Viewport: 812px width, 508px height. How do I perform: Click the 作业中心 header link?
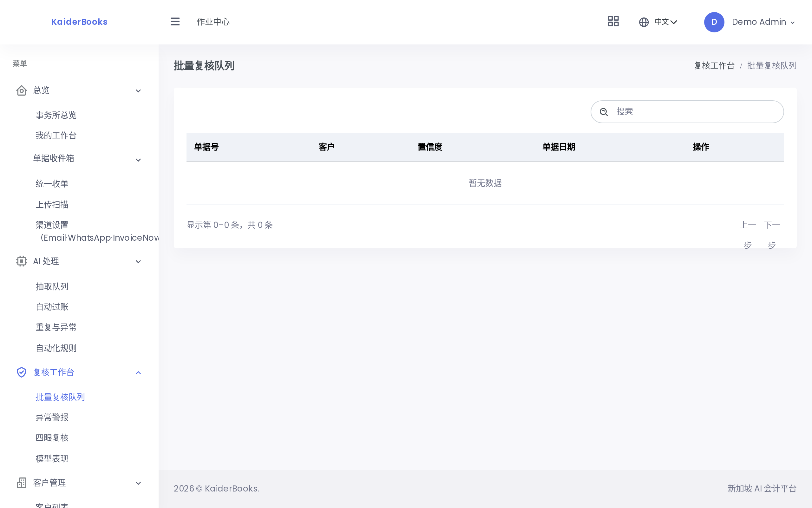213,22
